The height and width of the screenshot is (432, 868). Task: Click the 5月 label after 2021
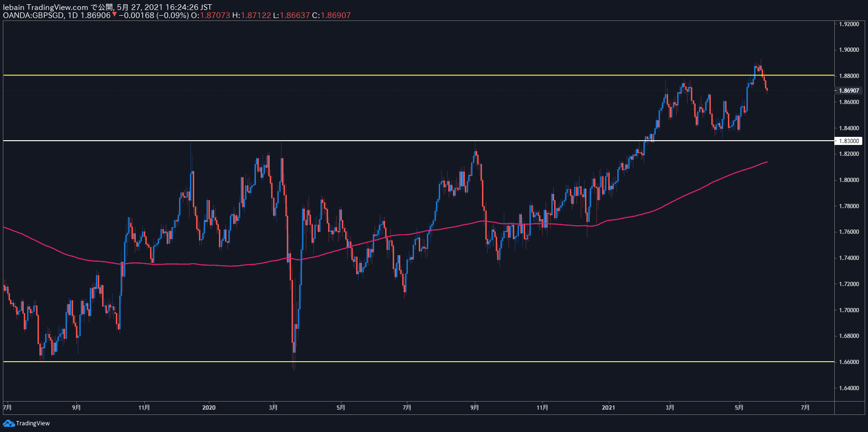click(739, 407)
